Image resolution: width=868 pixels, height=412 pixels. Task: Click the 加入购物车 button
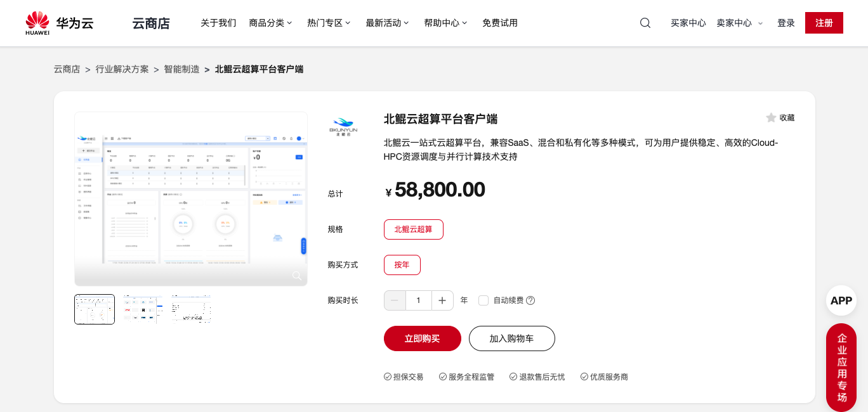pos(512,338)
